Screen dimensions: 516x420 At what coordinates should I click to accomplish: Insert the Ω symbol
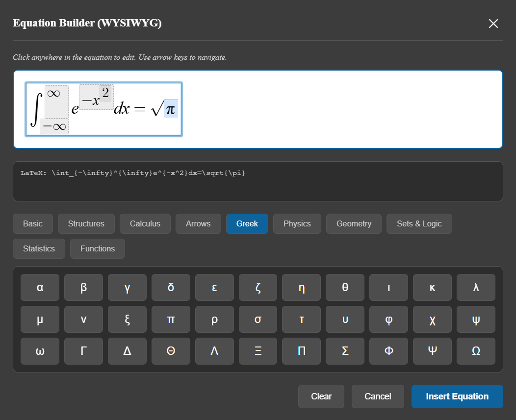click(x=476, y=351)
